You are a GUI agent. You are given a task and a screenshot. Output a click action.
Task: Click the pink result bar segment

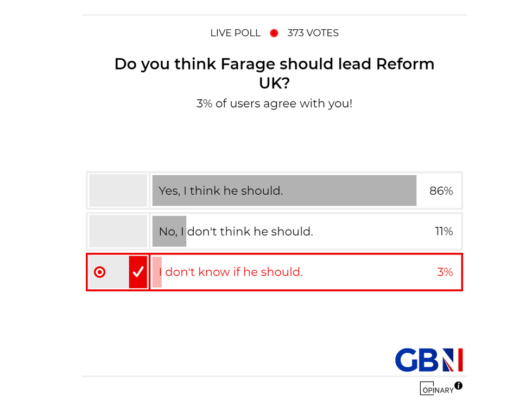157,272
